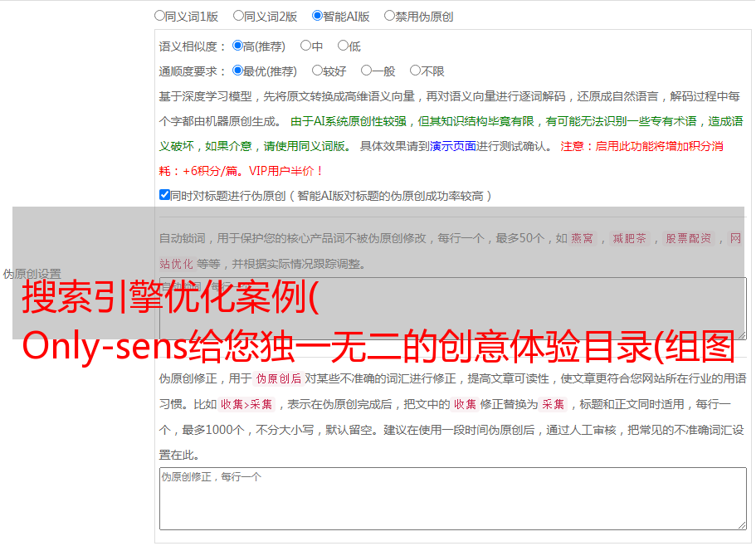
Task: Set 通顺度要求 to 最优(推荐)
Action: [x=237, y=71]
